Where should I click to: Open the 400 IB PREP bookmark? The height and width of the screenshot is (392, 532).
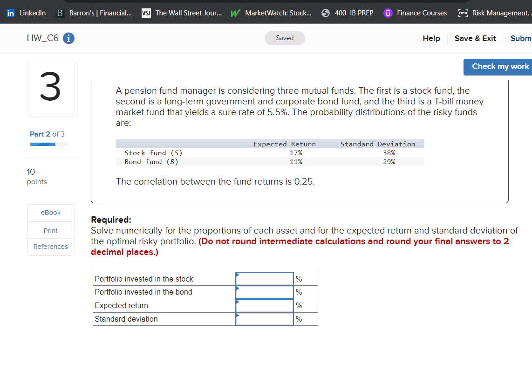[x=325, y=13]
